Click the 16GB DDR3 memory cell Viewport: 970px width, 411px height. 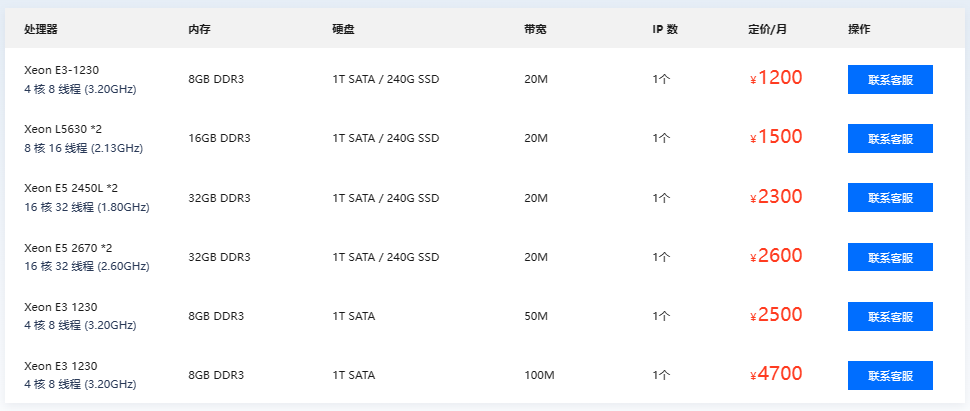pyautogui.click(x=220, y=139)
